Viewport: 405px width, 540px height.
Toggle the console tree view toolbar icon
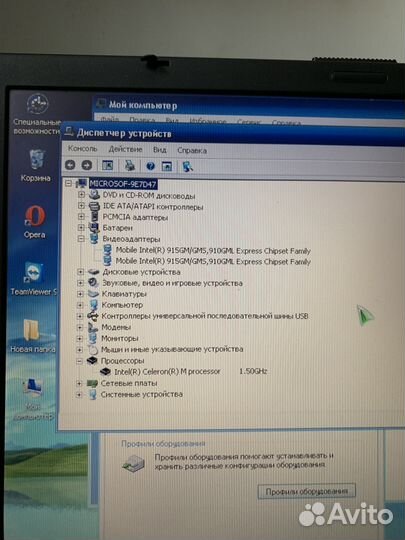coord(108,166)
